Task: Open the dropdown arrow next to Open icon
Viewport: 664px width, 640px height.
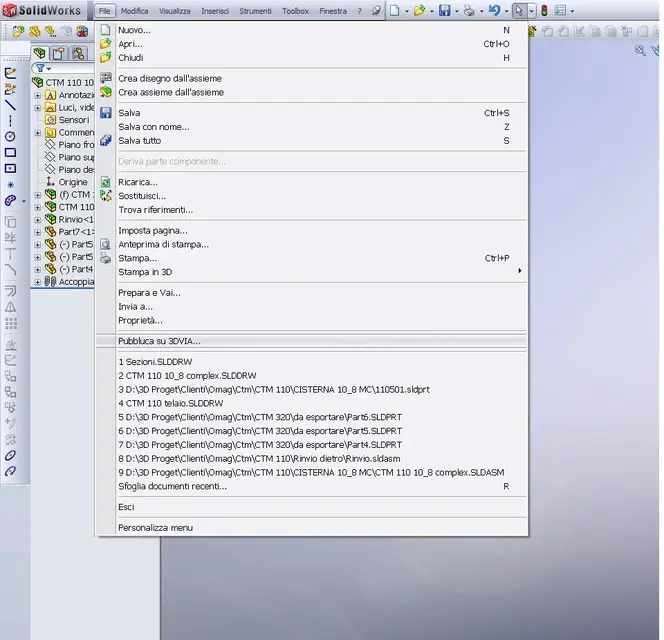Action: [432, 11]
